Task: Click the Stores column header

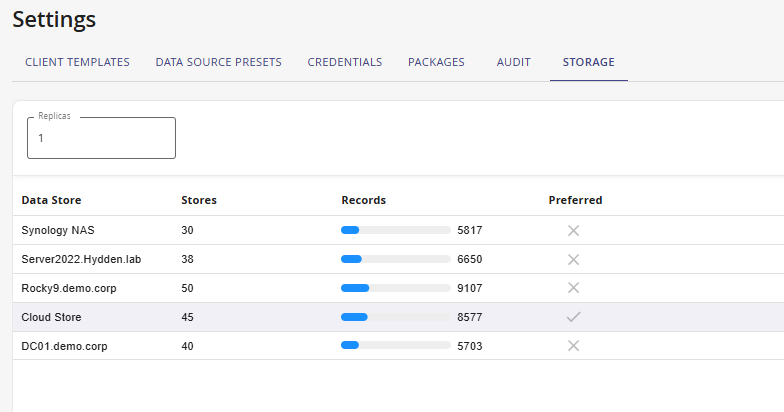Action: 198,200
